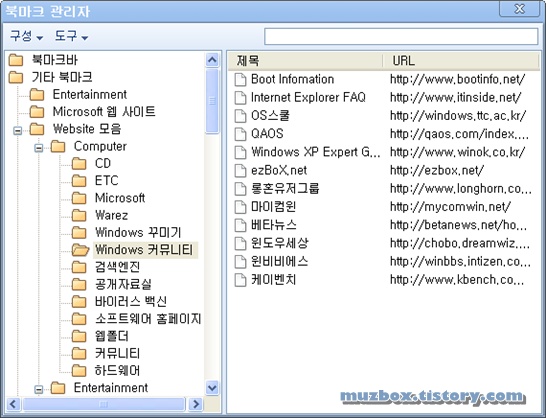Click the Internet Explorer FAQ page icon
This screenshot has height=418, width=546.
240,98
